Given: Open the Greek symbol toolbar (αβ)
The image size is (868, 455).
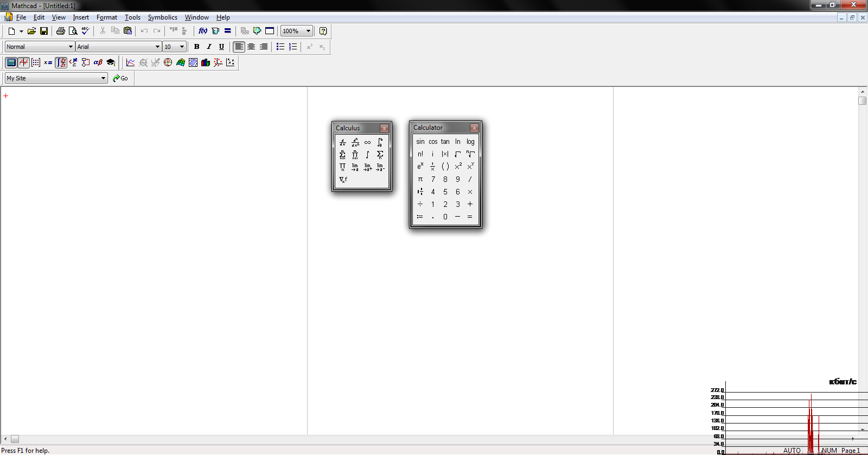Looking at the screenshot, I should [x=98, y=62].
